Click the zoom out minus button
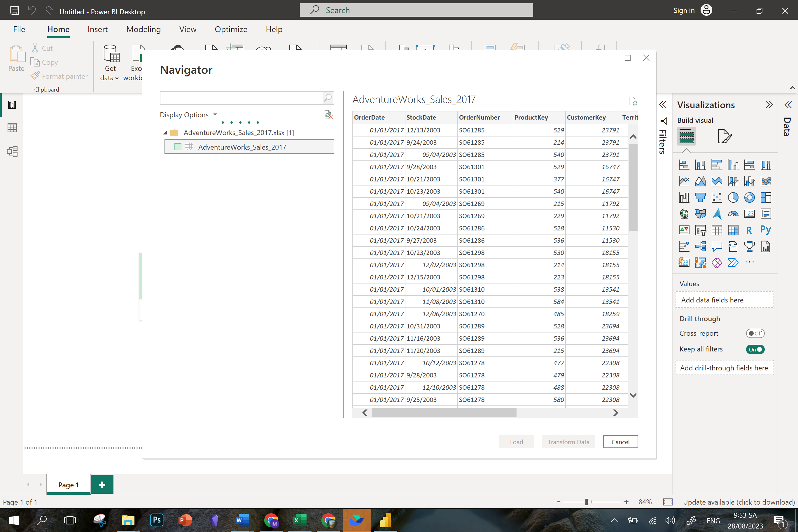This screenshot has width=798, height=532. coord(559,502)
